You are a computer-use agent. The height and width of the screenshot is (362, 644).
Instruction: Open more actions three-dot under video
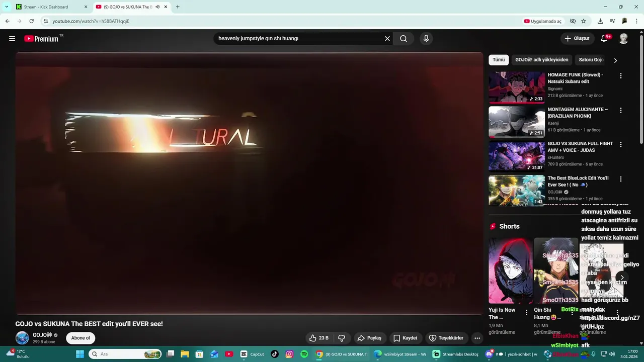tap(477, 338)
